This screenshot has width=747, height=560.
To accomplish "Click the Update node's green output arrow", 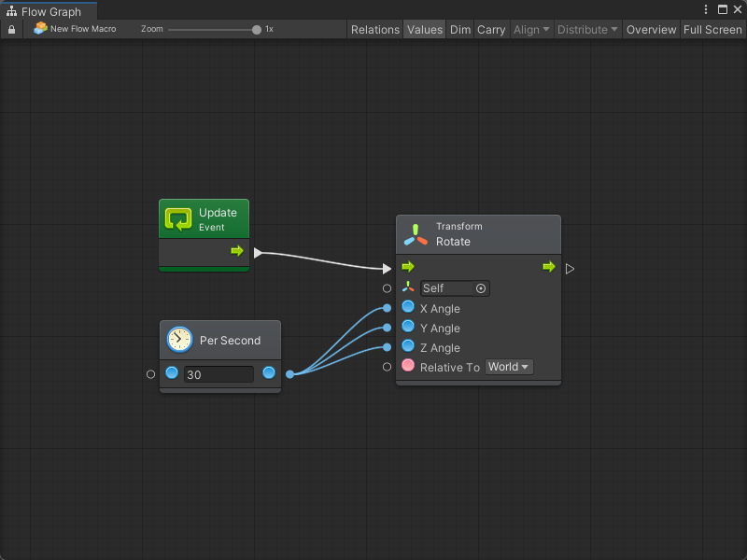I will (237, 251).
